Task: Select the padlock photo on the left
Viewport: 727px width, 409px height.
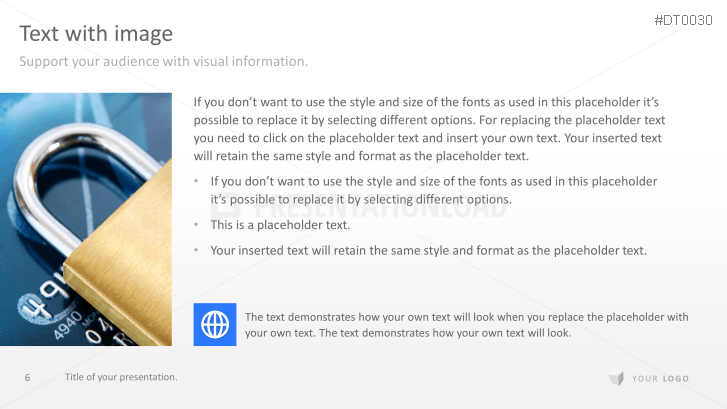Action: pos(86,218)
